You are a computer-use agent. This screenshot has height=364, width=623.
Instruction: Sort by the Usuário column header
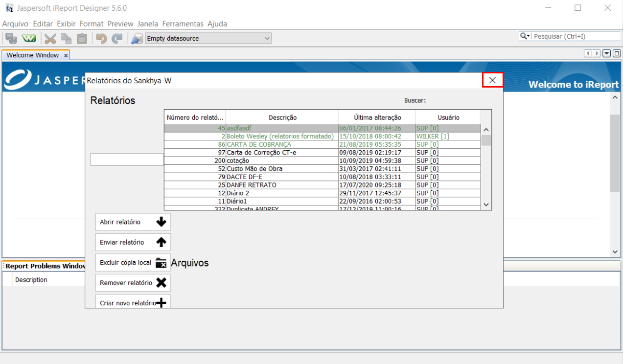point(448,117)
